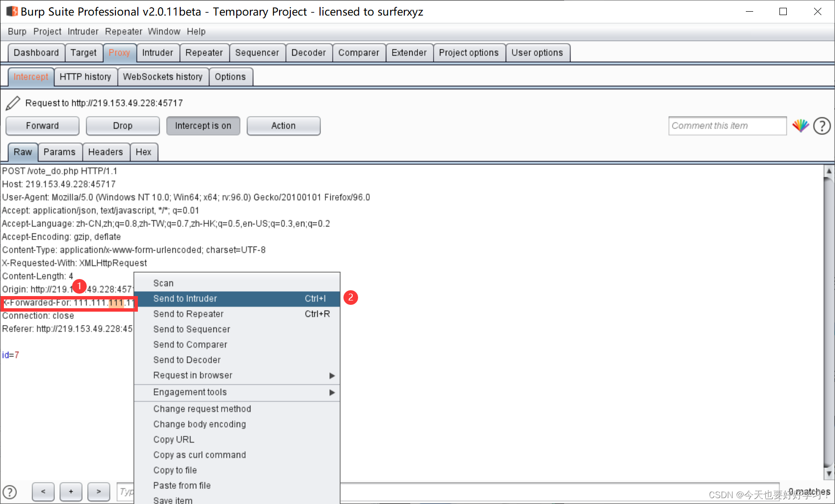Click the POST /vote_do.php request line

[59, 171]
